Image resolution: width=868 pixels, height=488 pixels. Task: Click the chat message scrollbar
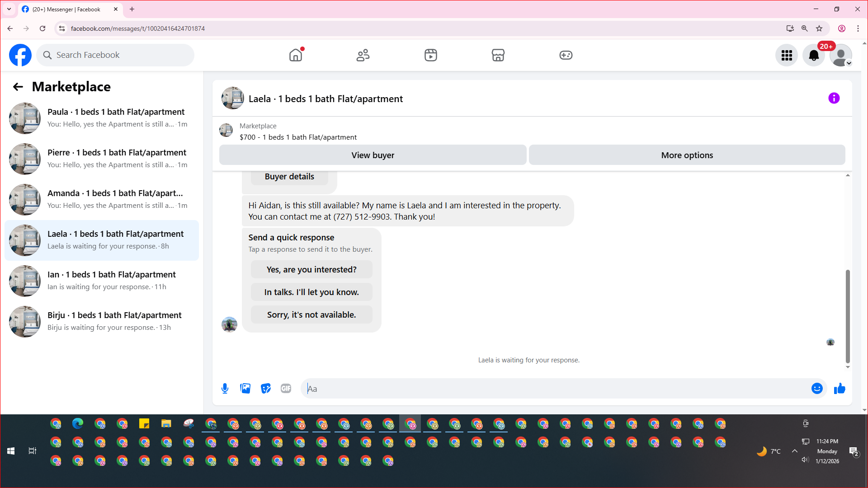848,316
